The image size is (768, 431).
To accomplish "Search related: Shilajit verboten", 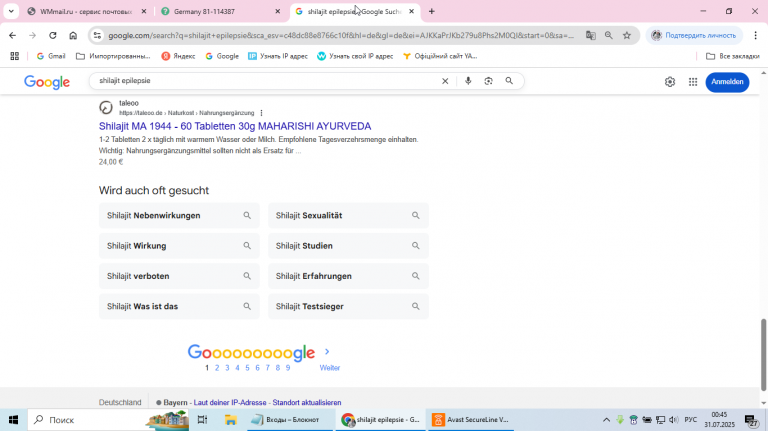I will pyautogui.click(x=179, y=276).
